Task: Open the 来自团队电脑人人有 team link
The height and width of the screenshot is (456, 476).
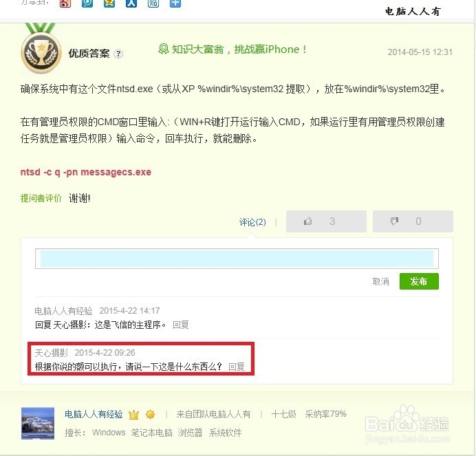Action: click(213, 414)
